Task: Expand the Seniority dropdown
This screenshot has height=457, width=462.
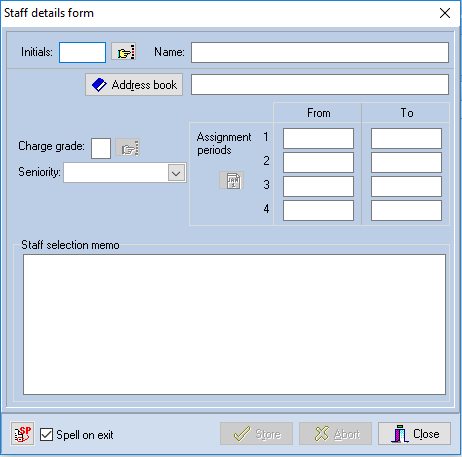Action: pyautogui.click(x=176, y=173)
